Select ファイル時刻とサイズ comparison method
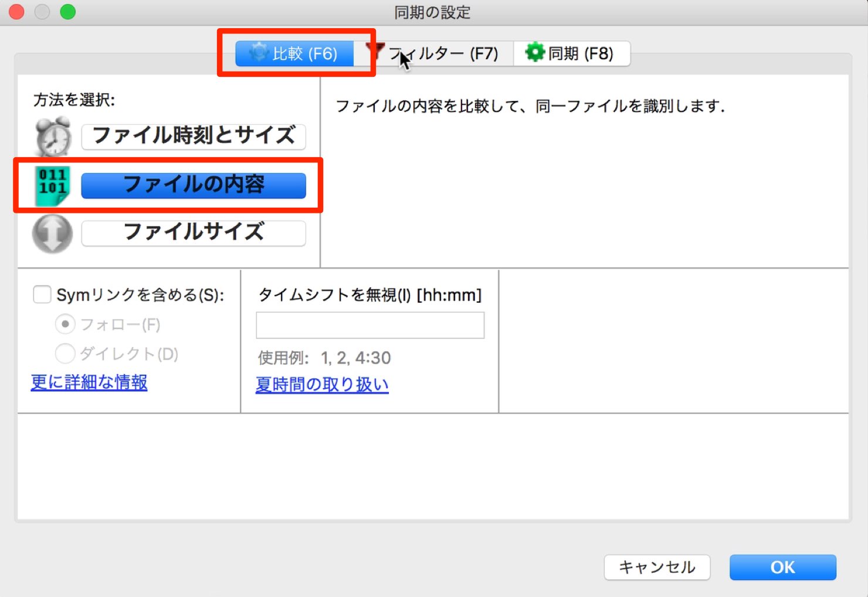 [x=194, y=136]
